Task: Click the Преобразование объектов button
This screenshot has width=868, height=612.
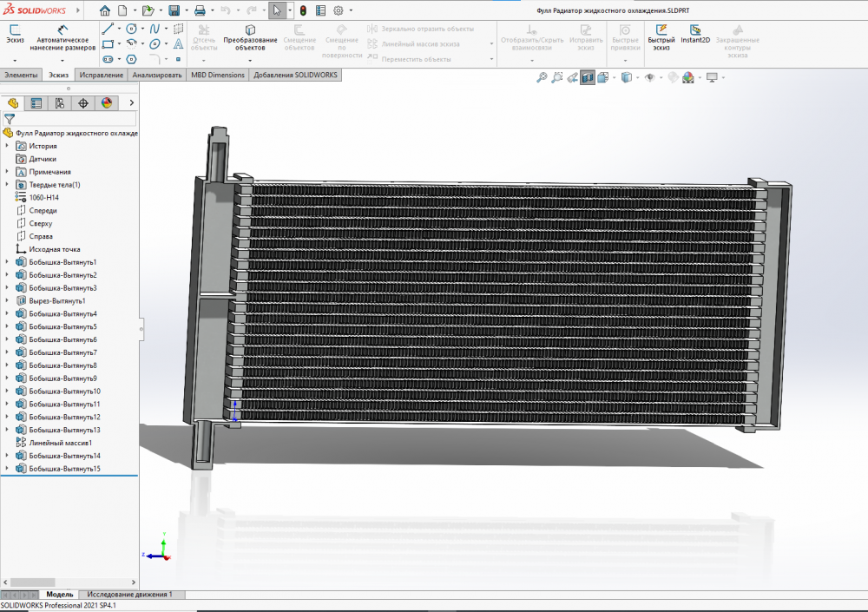Action: (250, 35)
